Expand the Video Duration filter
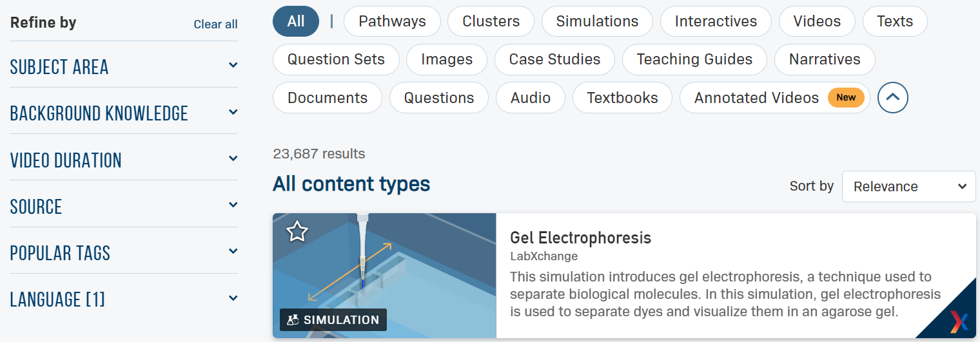Image resolution: width=980 pixels, height=342 pixels. tap(233, 158)
